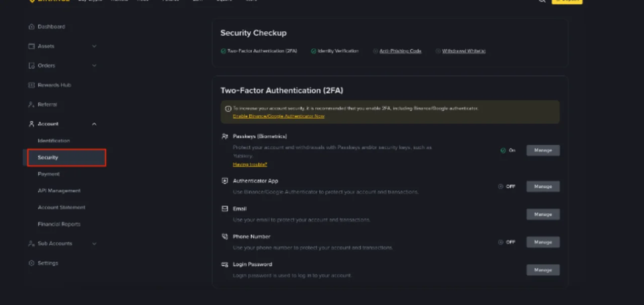Image resolution: width=644 pixels, height=305 pixels.
Task: Click the Orders icon in sidebar
Action: coord(32,65)
